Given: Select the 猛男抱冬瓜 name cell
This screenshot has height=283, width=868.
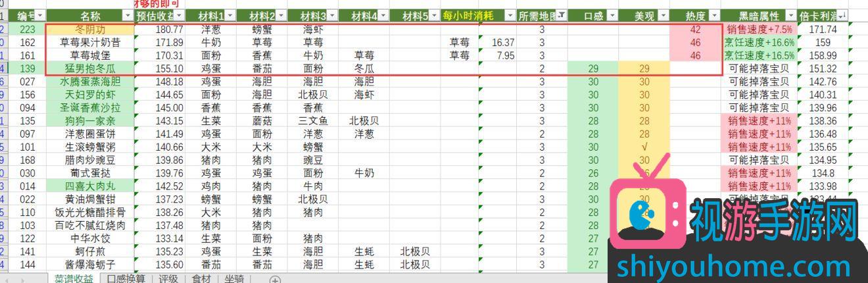Looking at the screenshot, I should pyautogui.click(x=90, y=68).
